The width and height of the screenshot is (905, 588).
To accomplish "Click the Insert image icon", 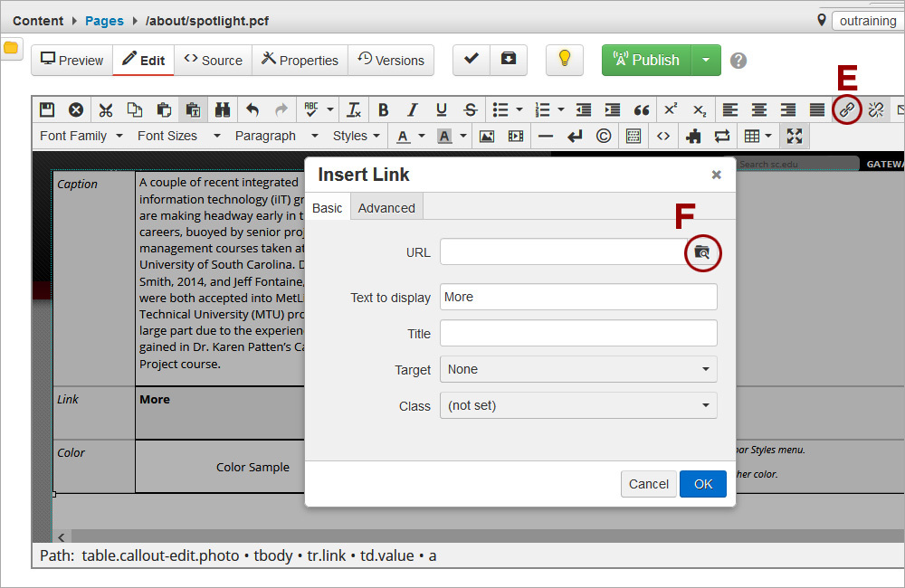I will click(x=487, y=137).
